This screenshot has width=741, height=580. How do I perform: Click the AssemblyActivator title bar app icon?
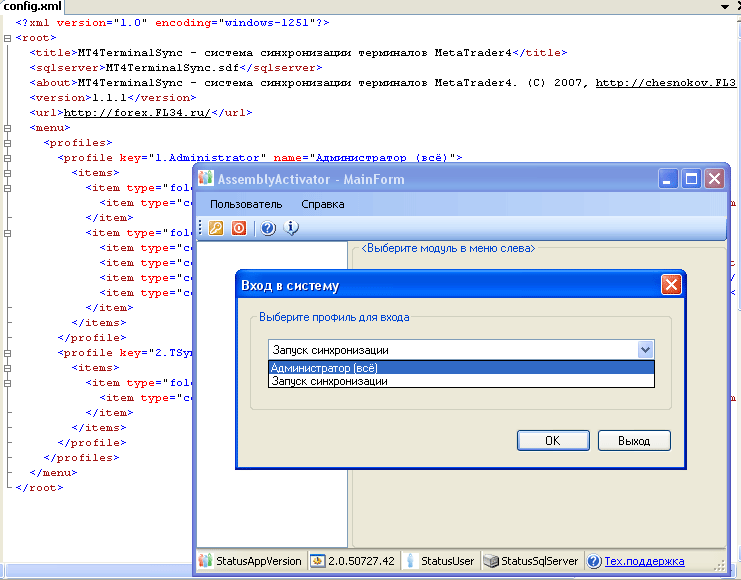coord(206,178)
